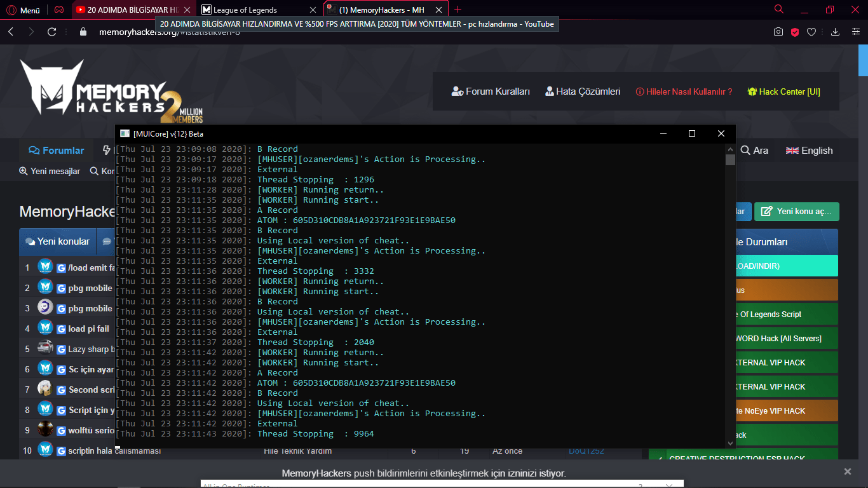
Task: Open the Forumlar navigation item
Action: click(57, 151)
